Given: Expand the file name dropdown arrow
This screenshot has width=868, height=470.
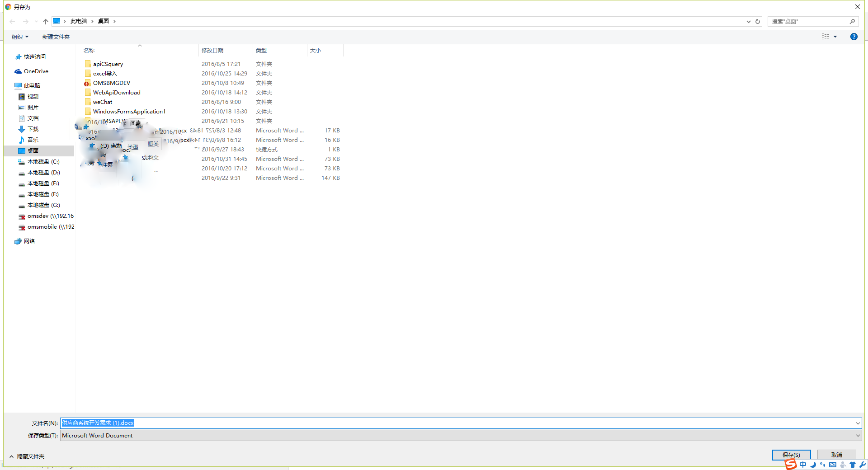Looking at the screenshot, I should [x=858, y=423].
